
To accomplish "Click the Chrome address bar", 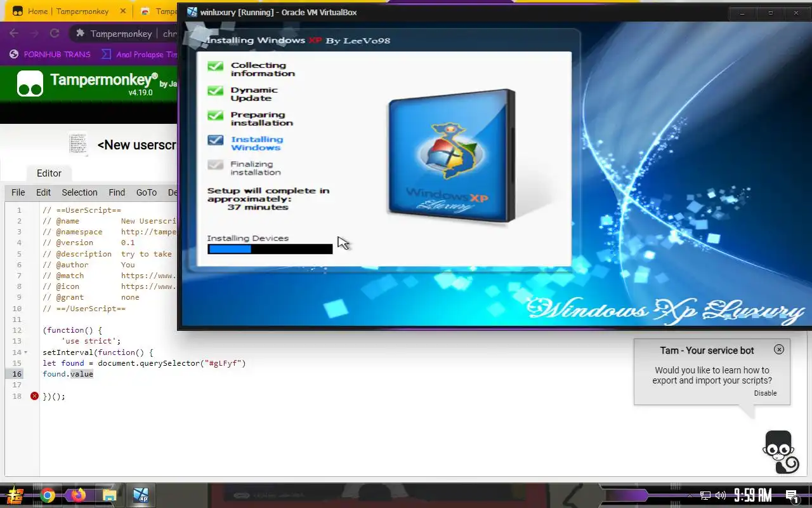I will click(x=124, y=34).
